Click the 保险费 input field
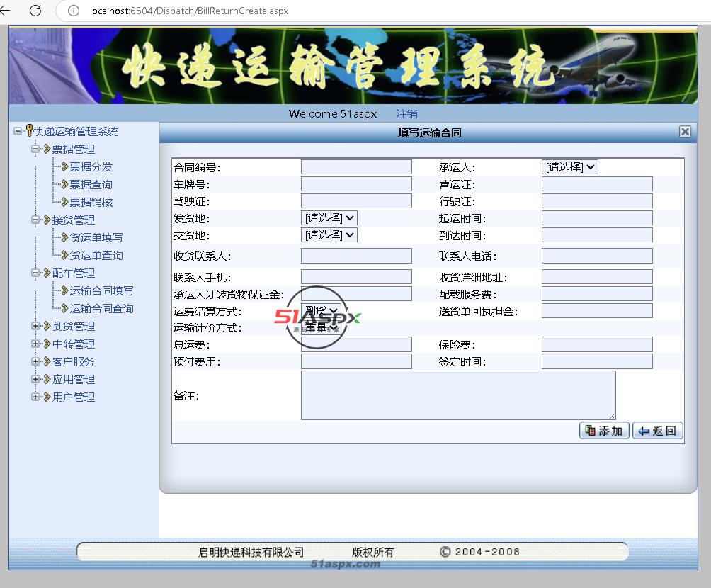This screenshot has width=711, height=588. coord(597,344)
